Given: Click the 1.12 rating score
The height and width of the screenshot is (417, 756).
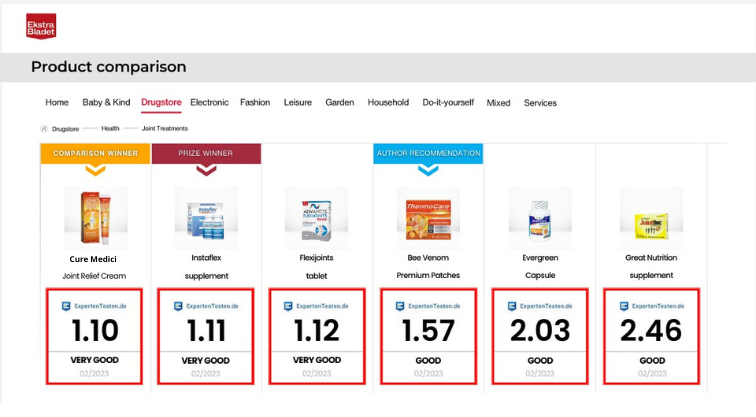Looking at the screenshot, I should pyautogui.click(x=317, y=331).
